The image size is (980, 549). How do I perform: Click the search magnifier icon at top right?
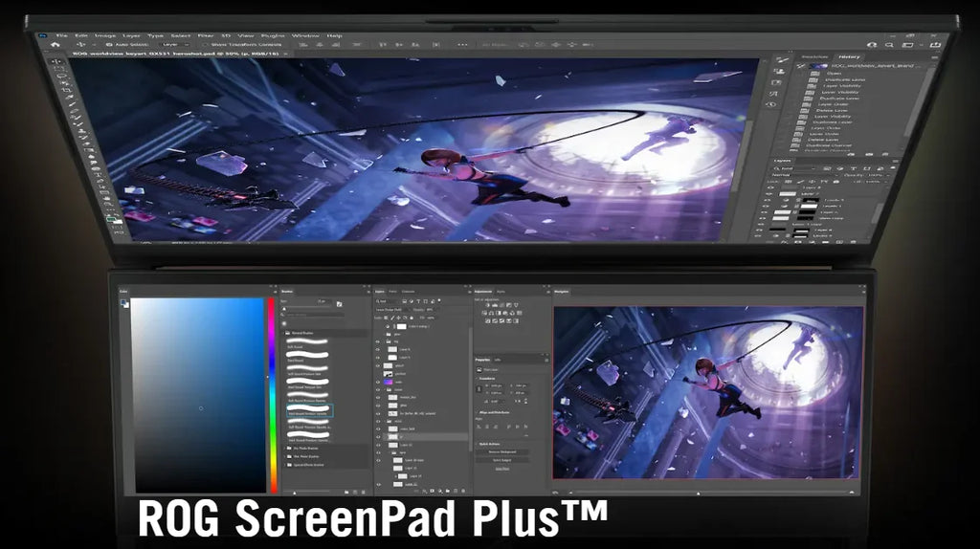click(x=889, y=45)
